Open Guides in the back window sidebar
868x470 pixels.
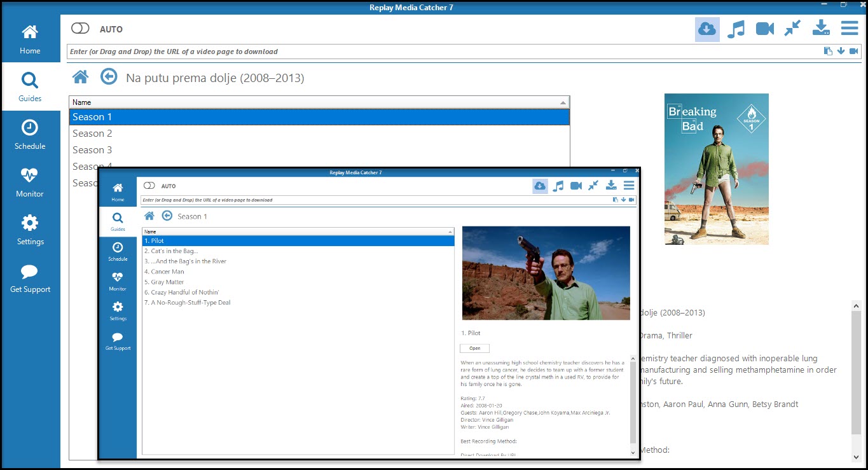(x=30, y=86)
